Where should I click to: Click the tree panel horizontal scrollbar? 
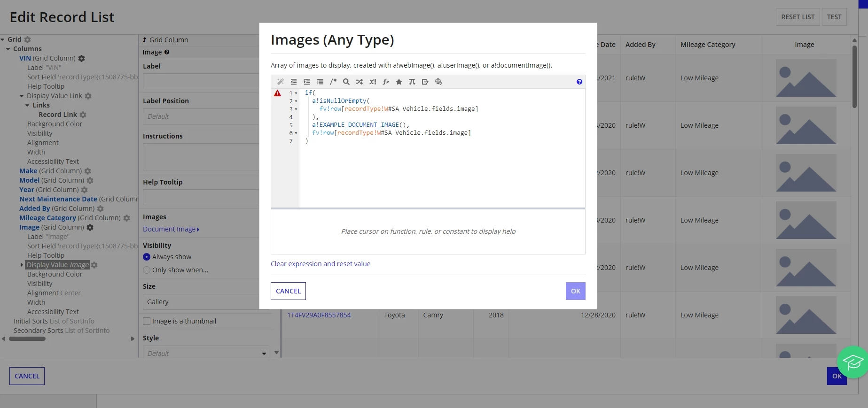(27, 339)
